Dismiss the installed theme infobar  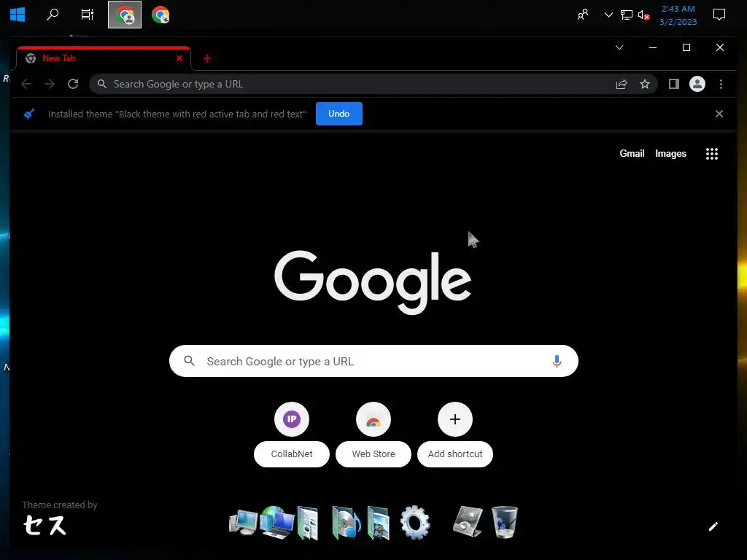click(719, 114)
